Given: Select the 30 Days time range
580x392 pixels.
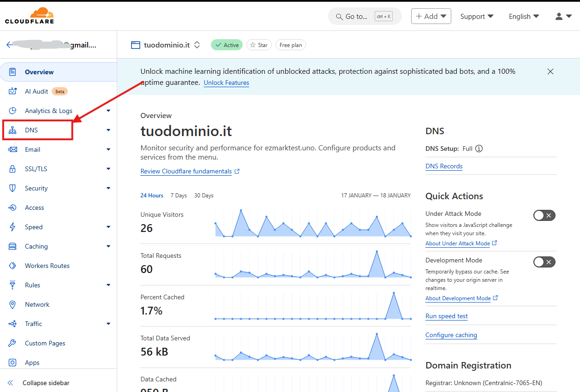Looking at the screenshot, I should click(203, 196).
